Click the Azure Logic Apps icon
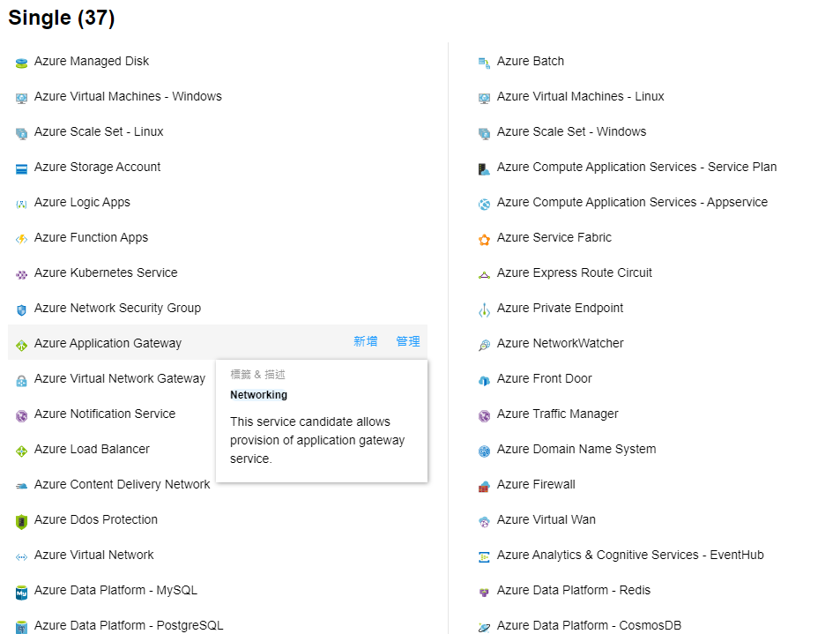This screenshot has width=840, height=634. (21, 205)
